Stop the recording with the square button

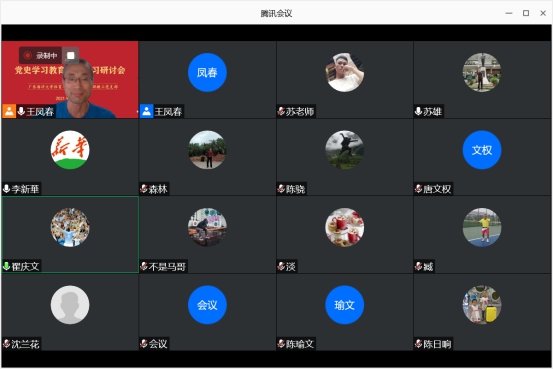[x=71, y=55]
